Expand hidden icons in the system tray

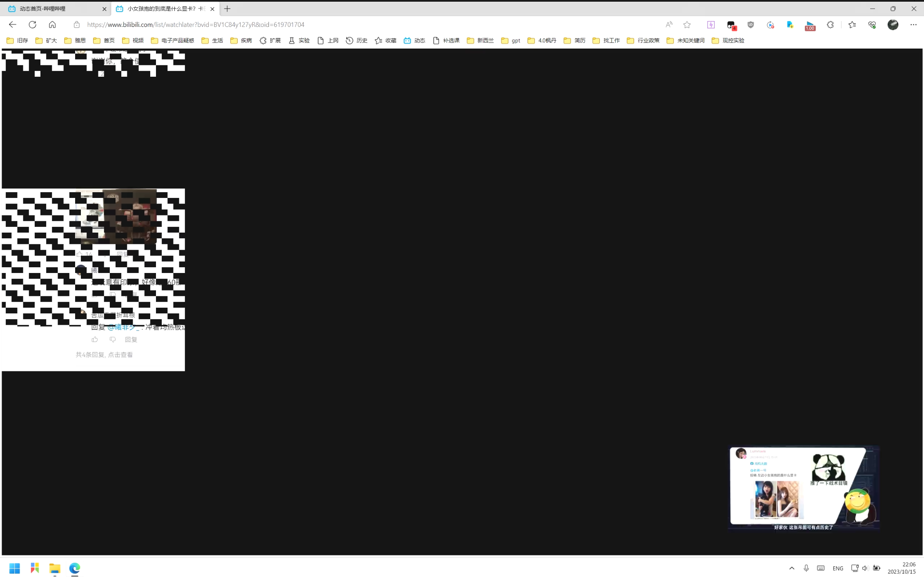pyautogui.click(x=791, y=568)
